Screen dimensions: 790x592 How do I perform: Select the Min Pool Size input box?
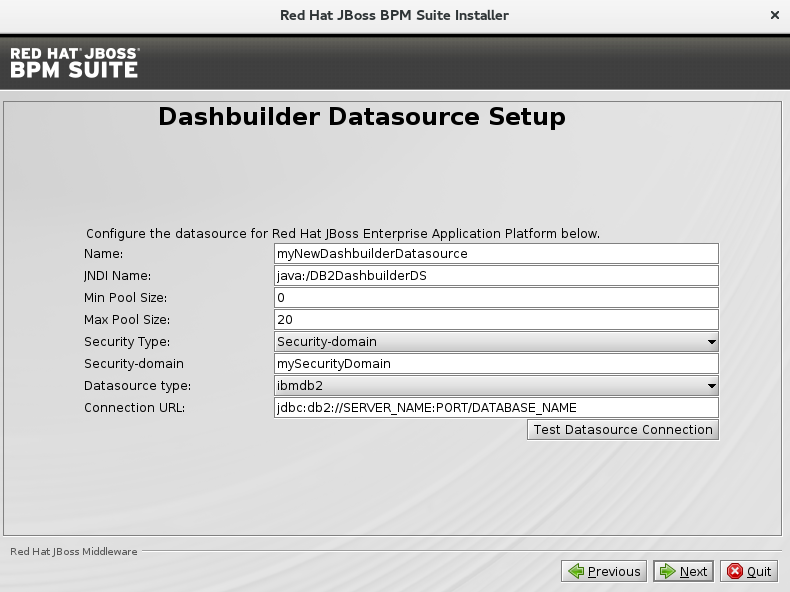click(496, 298)
